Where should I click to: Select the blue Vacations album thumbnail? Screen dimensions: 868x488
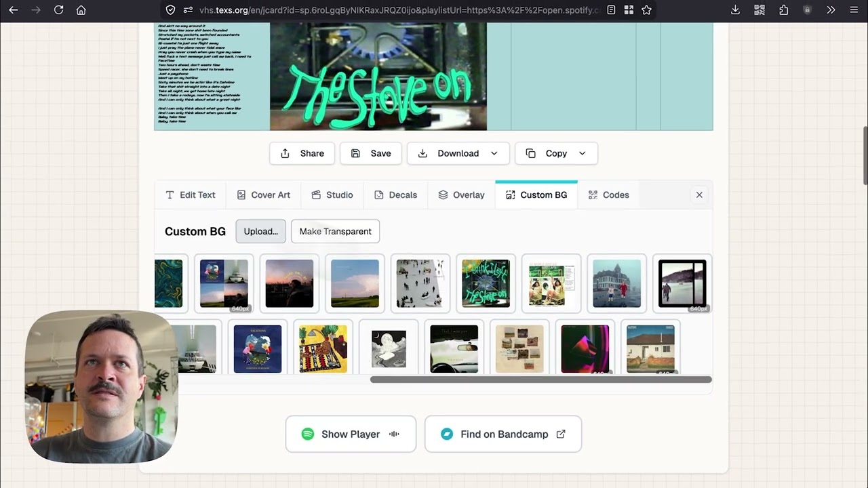pyautogui.click(x=258, y=348)
